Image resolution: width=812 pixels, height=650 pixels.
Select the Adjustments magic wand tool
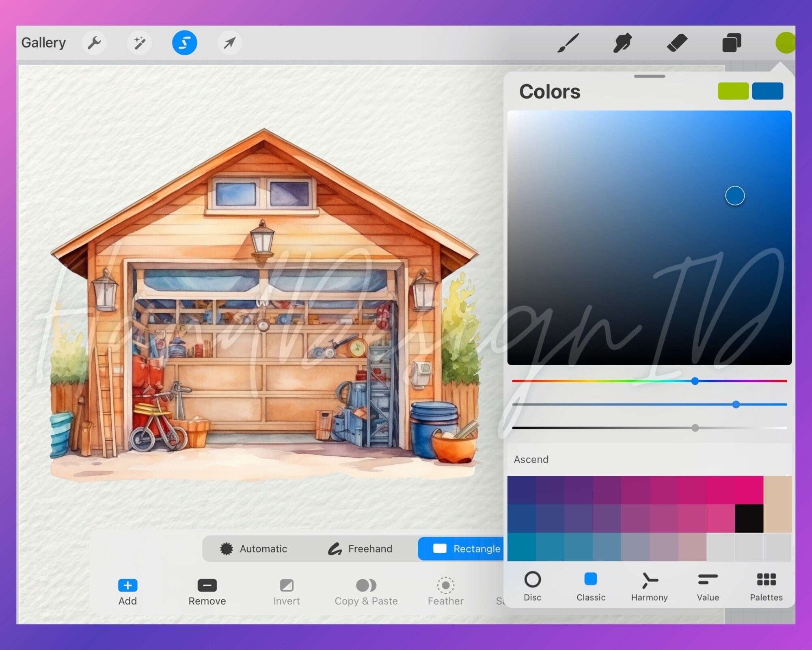pyautogui.click(x=139, y=42)
